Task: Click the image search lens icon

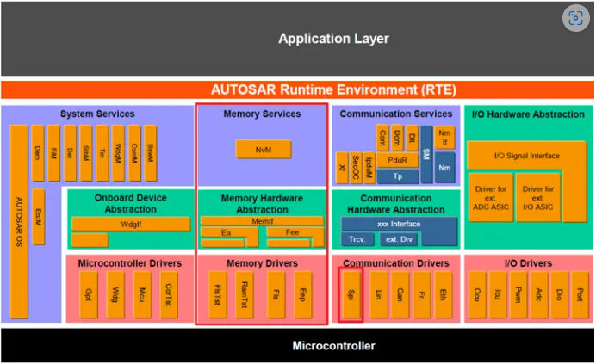Action: (575, 18)
